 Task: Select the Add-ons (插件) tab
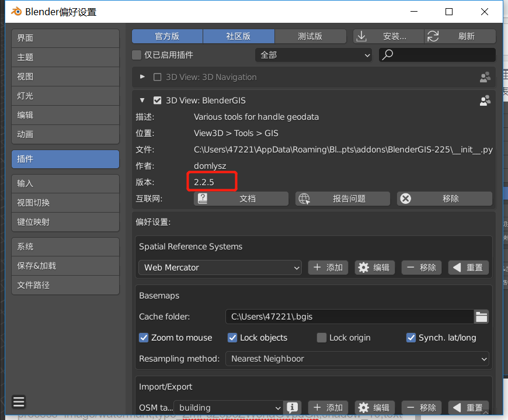[65, 159]
